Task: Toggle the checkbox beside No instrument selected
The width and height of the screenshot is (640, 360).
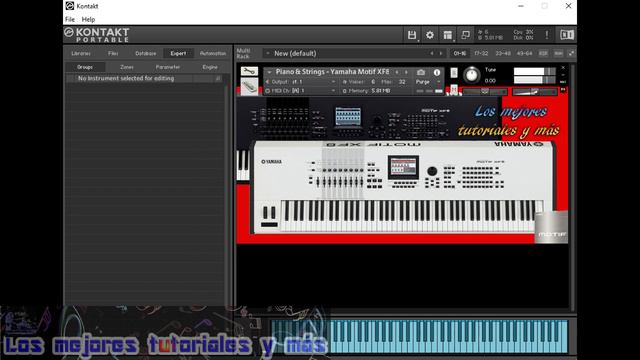Action: click(x=71, y=78)
